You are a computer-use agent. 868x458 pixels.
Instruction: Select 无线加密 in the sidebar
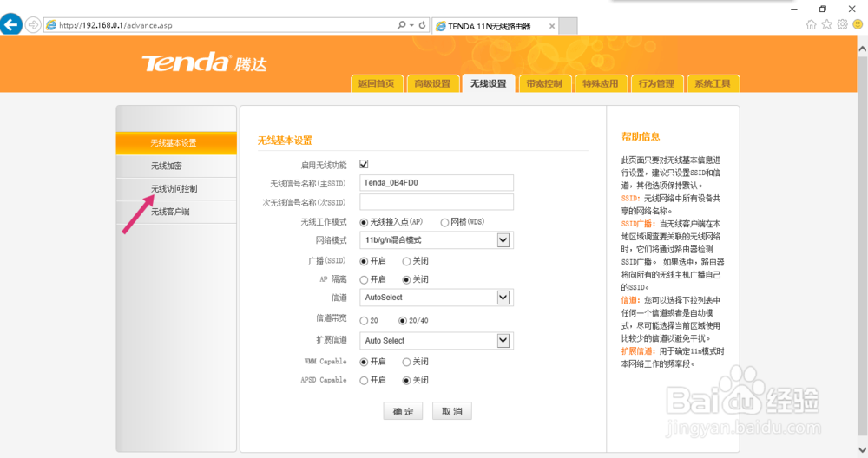point(176,166)
